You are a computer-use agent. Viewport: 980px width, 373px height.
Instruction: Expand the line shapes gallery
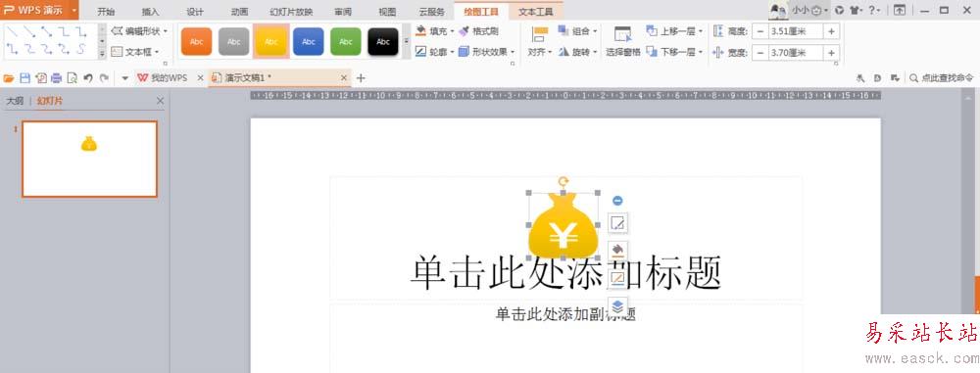102,55
